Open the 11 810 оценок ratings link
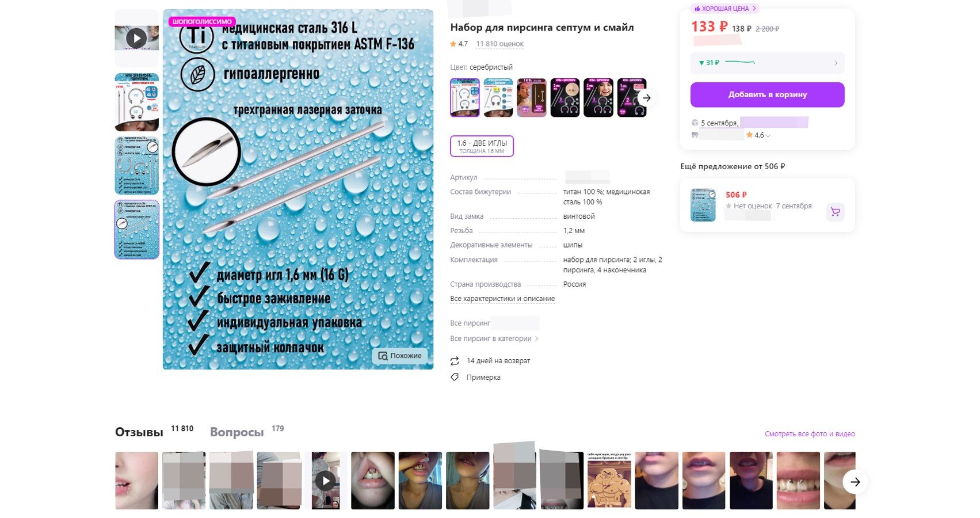 tap(499, 44)
